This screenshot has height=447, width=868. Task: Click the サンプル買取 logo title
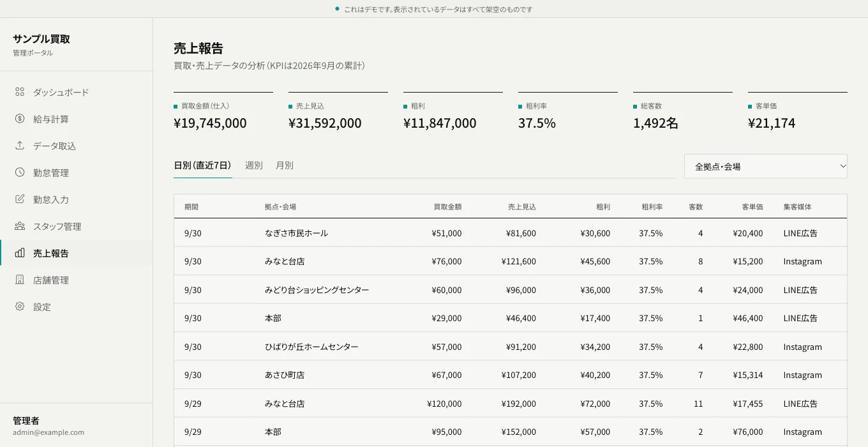pos(41,39)
